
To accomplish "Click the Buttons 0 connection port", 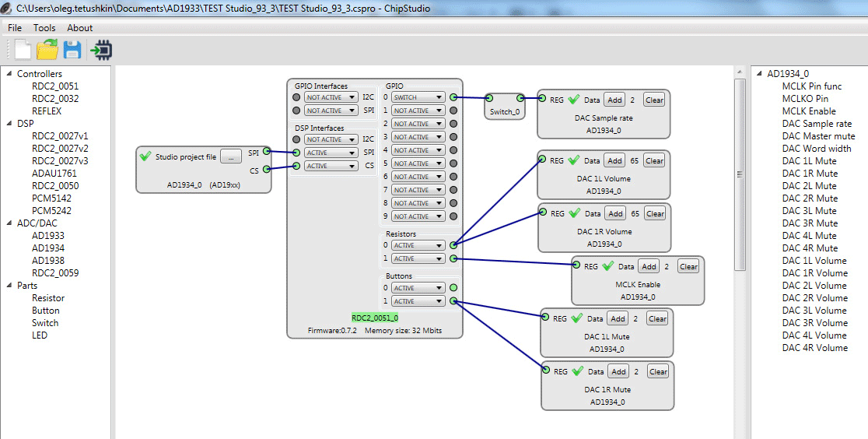I will (x=453, y=288).
